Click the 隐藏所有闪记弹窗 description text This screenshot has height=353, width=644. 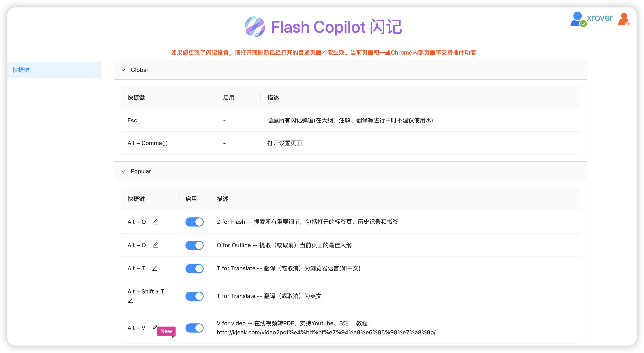[350, 120]
